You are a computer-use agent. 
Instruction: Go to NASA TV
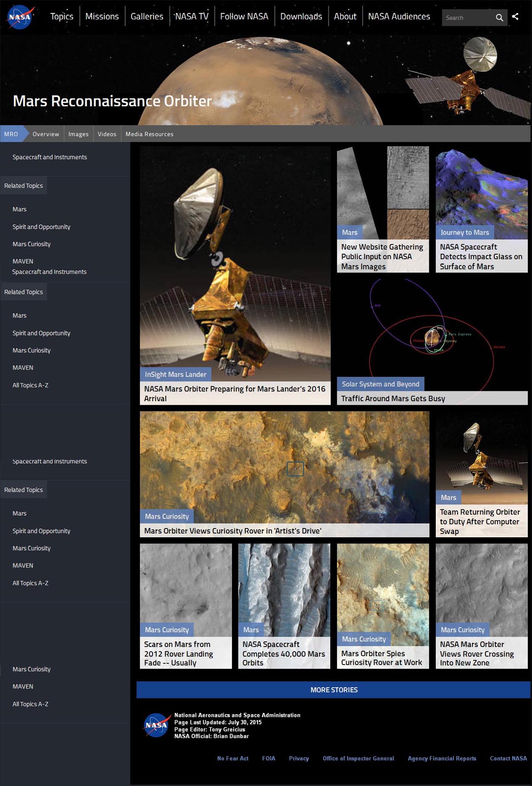coord(192,16)
